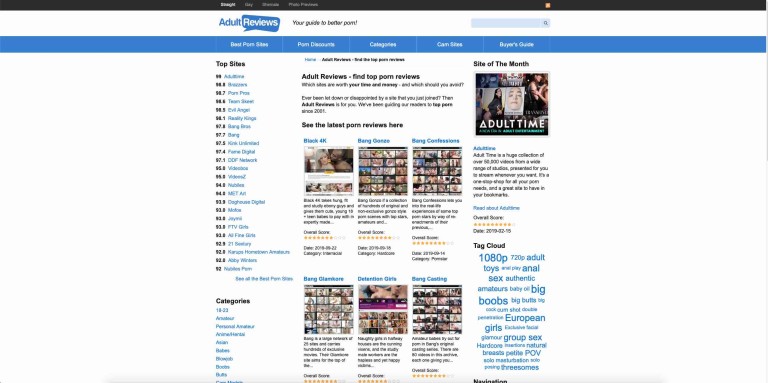
Task: Open the Categories menu item
Action: [x=383, y=44]
